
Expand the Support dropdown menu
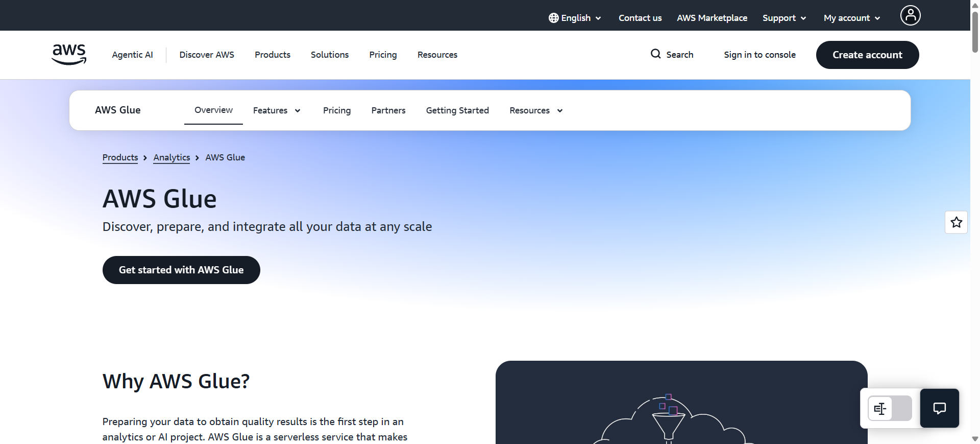tap(785, 18)
